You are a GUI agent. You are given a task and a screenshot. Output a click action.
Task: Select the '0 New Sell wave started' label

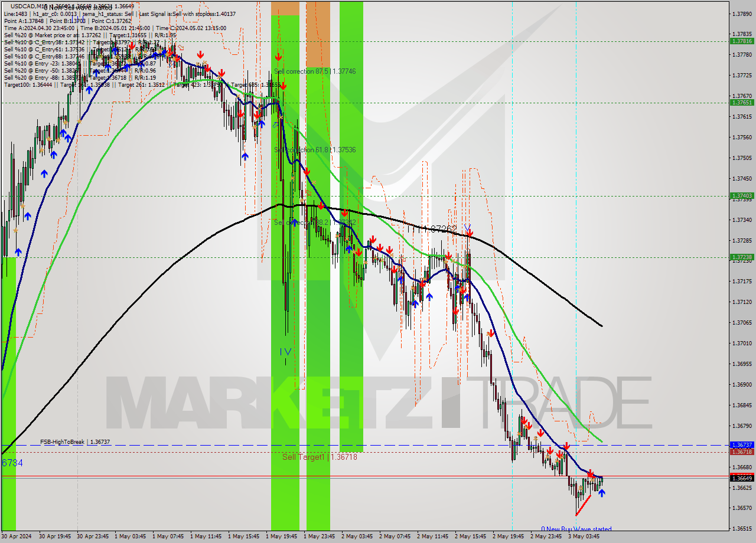pos(77,7)
